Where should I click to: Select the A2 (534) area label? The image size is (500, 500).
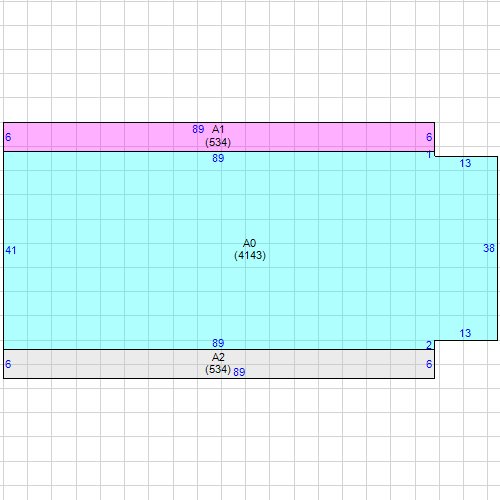click(x=218, y=363)
